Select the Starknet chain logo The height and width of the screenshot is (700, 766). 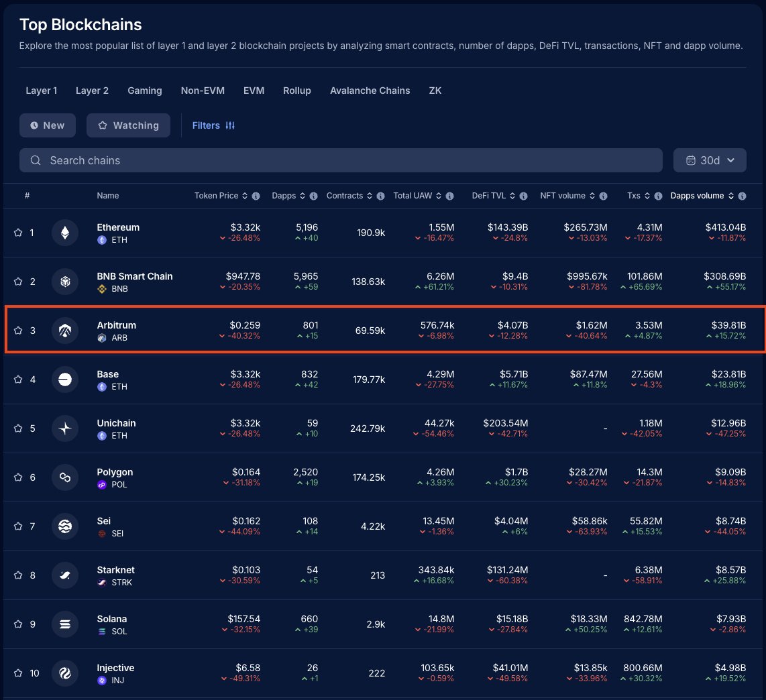pyautogui.click(x=64, y=575)
